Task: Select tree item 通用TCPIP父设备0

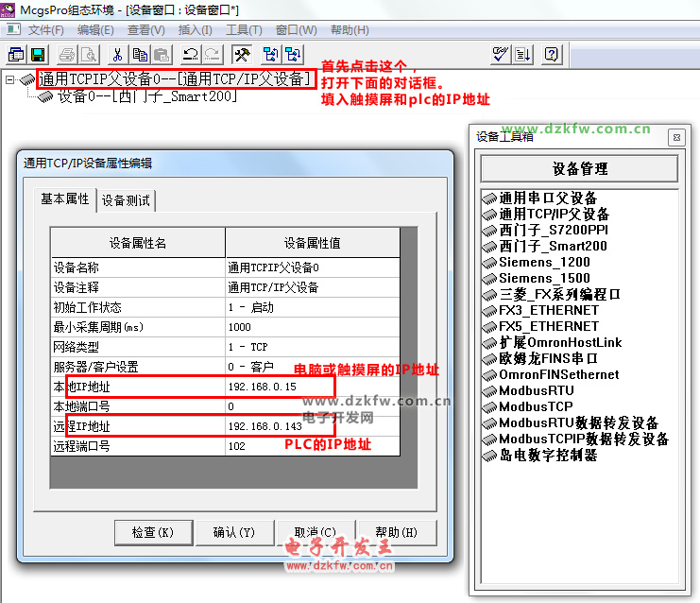Action: tap(175, 79)
